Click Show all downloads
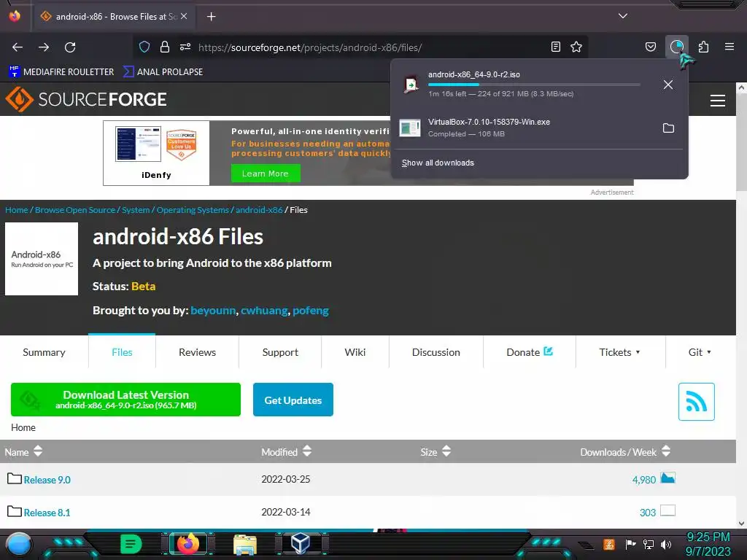747x560 pixels. (438, 163)
